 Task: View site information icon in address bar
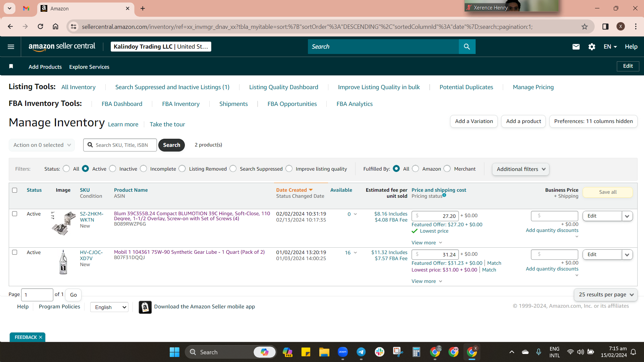point(73,26)
